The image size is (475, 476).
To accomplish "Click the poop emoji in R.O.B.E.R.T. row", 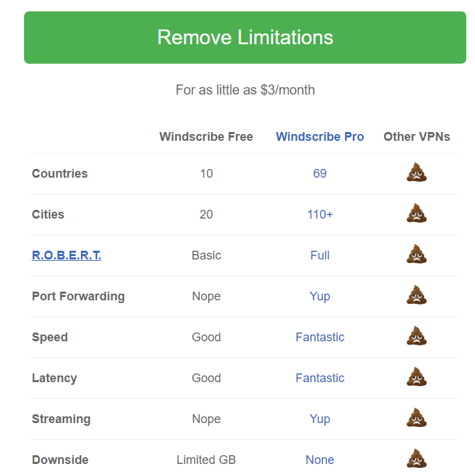I will [417, 255].
